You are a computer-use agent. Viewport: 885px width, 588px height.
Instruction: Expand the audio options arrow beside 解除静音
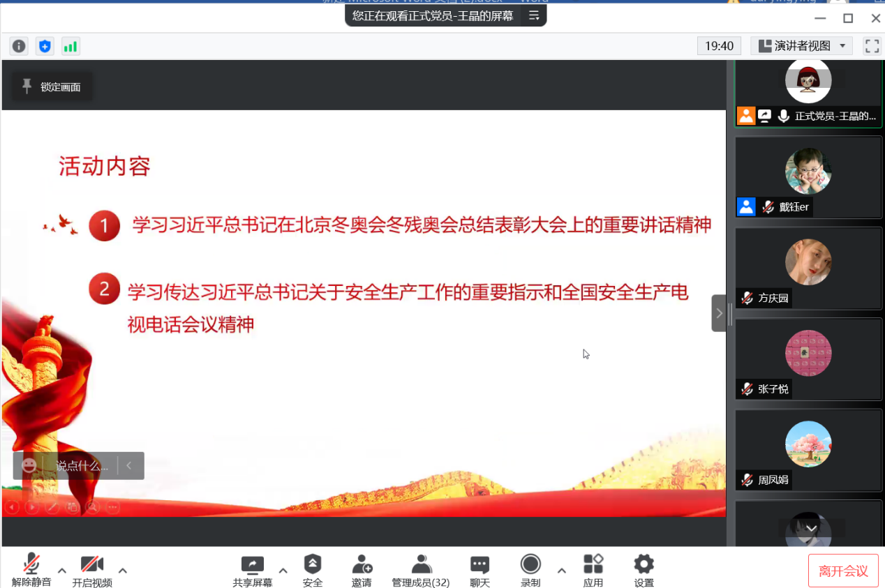click(x=62, y=570)
